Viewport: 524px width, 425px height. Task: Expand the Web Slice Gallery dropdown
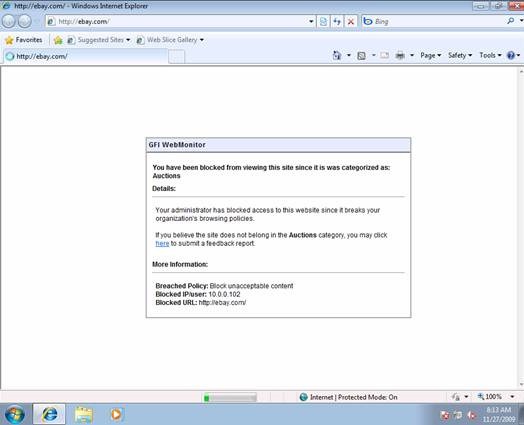click(x=202, y=40)
